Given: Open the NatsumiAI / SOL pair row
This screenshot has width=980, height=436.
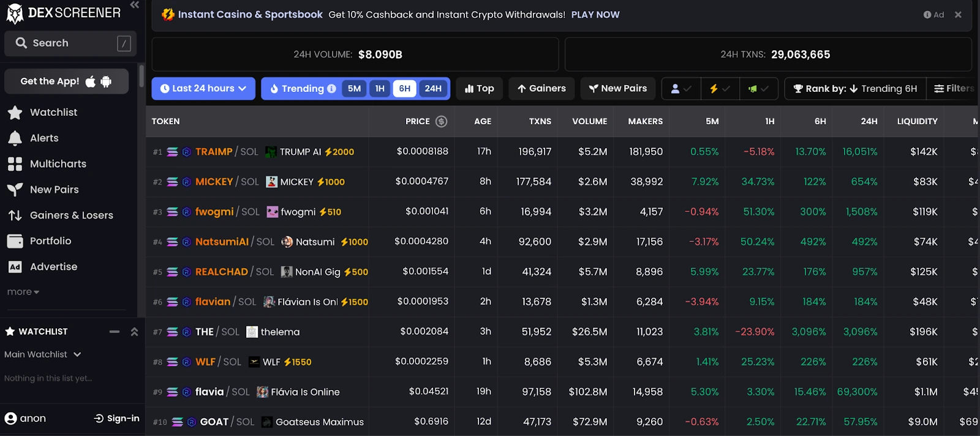Looking at the screenshot, I should click(562, 242).
